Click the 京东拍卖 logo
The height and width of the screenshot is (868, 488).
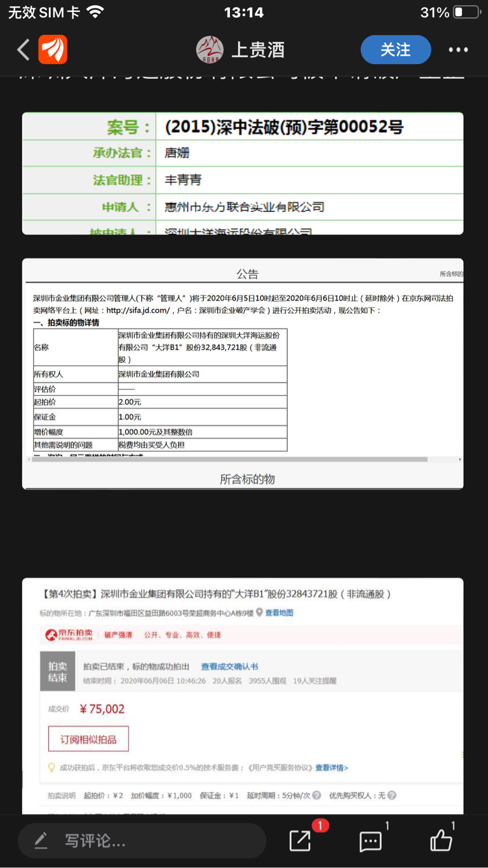pos(69,635)
